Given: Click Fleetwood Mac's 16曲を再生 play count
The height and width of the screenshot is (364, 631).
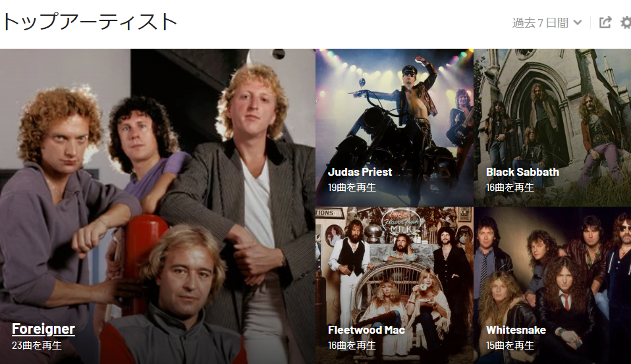Looking at the screenshot, I should coord(352,346).
